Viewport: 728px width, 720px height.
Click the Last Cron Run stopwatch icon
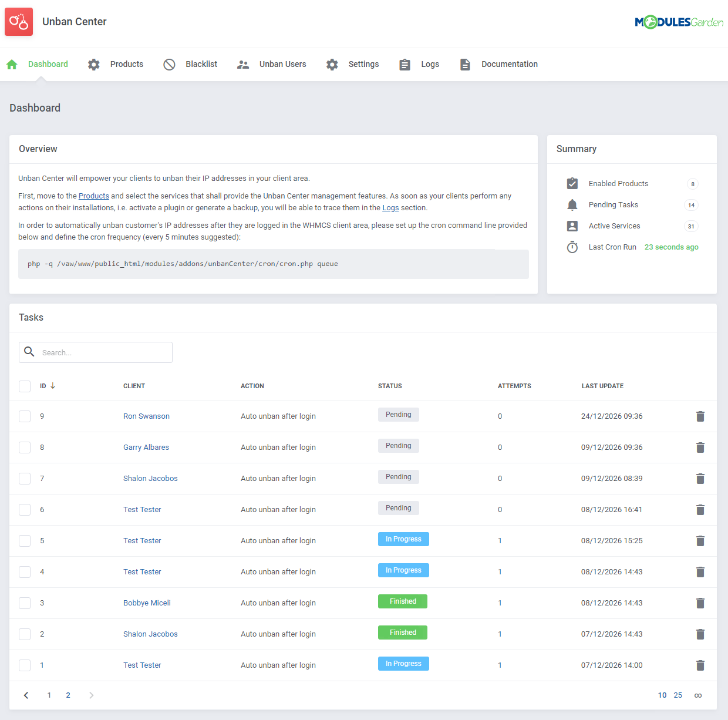(x=572, y=247)
